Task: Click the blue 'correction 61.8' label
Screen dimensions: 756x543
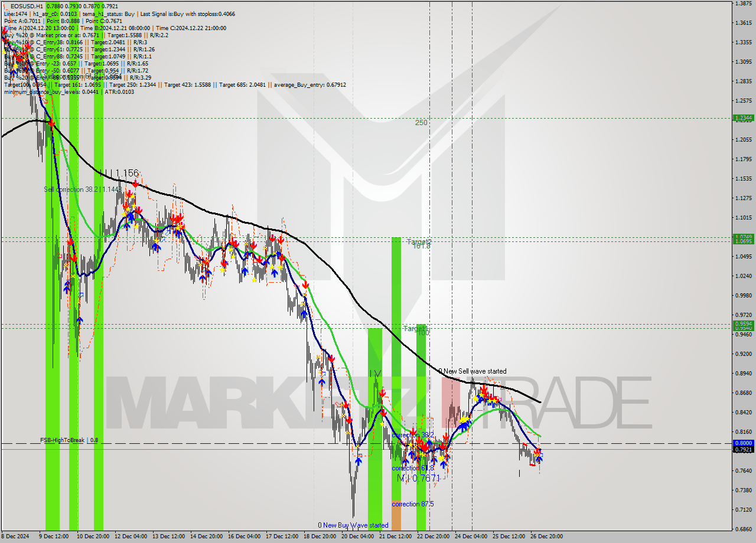Action: coord(413,468)
